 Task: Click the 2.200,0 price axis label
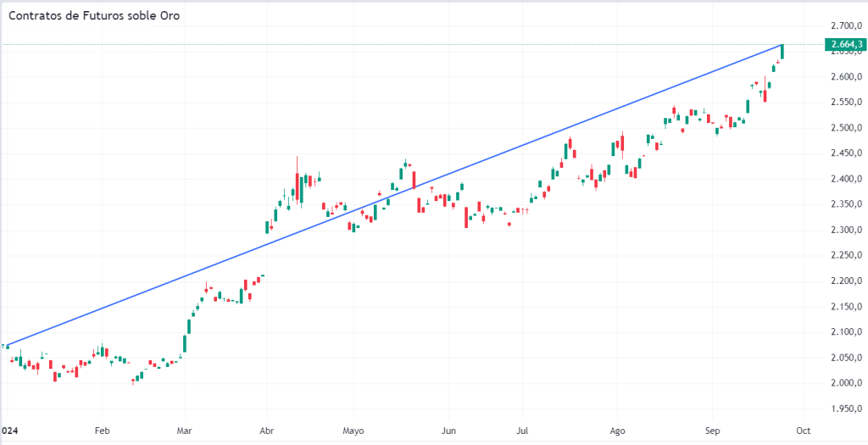pyautogui.click(x=846, y=281)
